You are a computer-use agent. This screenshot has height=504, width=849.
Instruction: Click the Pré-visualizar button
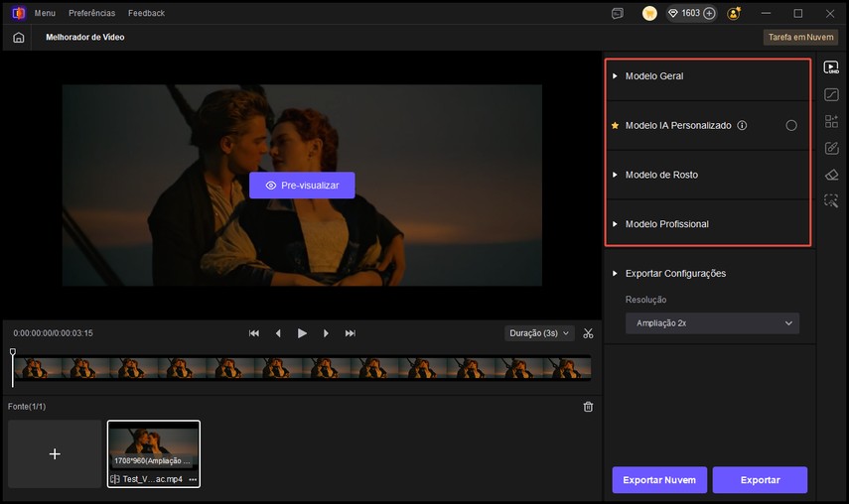click(x=302, y=186)
